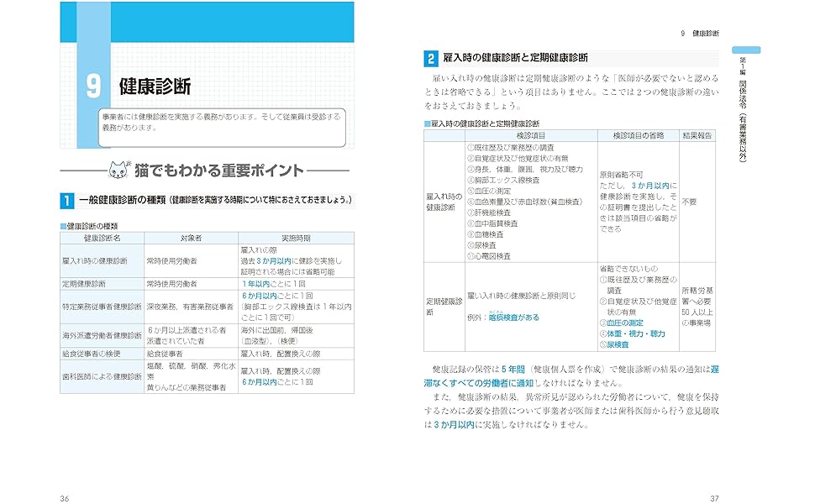This screenshot has width=815, height=504.
Task: Click the cell 海外派遣労働者健康診断
Action: [x=102, y=336]
